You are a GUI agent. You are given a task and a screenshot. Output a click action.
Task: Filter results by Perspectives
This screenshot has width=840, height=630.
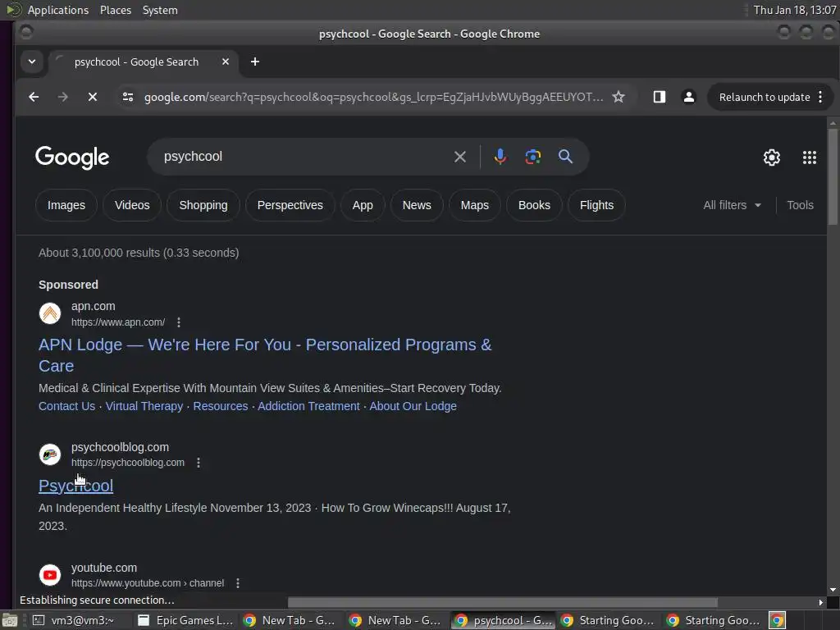point(290,205)
